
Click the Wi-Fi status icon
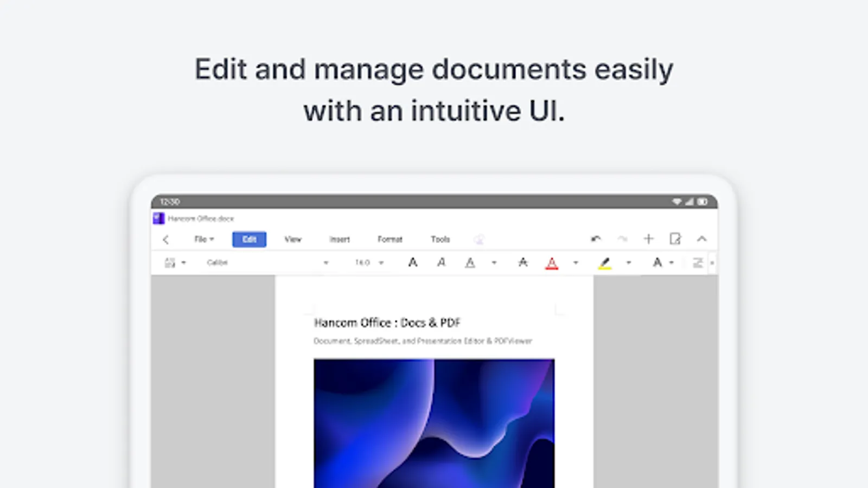[677, 202]
